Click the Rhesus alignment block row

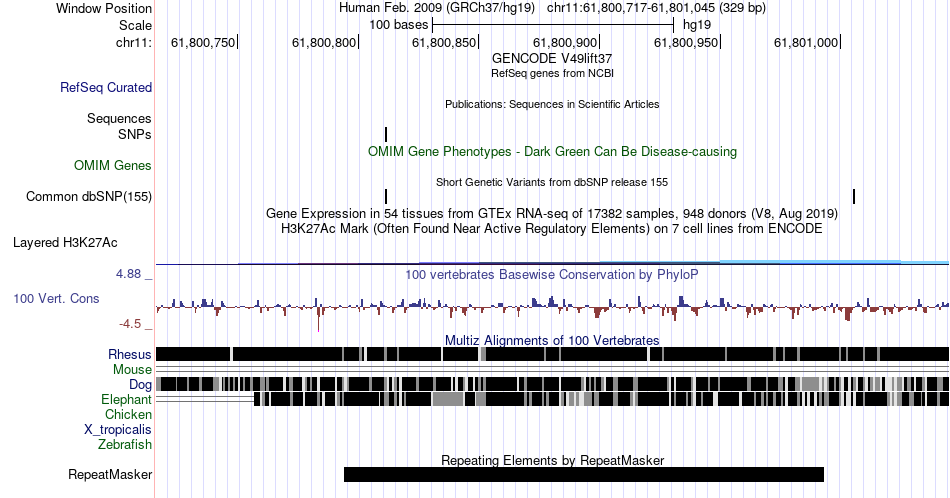coord(553,354)
